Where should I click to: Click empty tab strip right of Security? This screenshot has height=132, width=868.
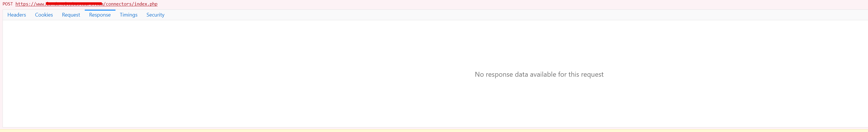click(x=505, y=15)
